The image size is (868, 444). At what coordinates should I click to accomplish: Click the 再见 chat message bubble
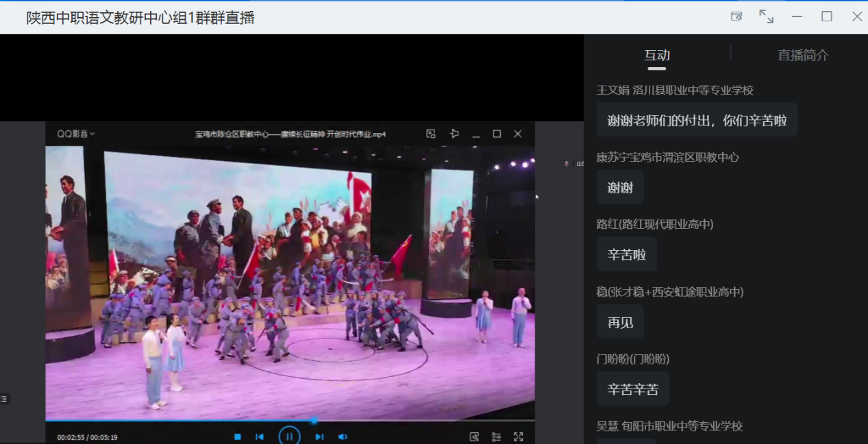point(620,321)
